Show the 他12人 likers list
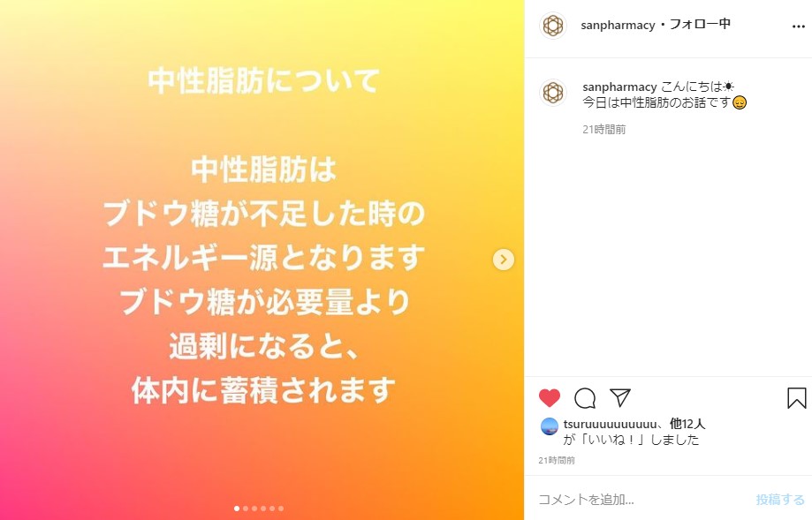 (x=687, y=424)
